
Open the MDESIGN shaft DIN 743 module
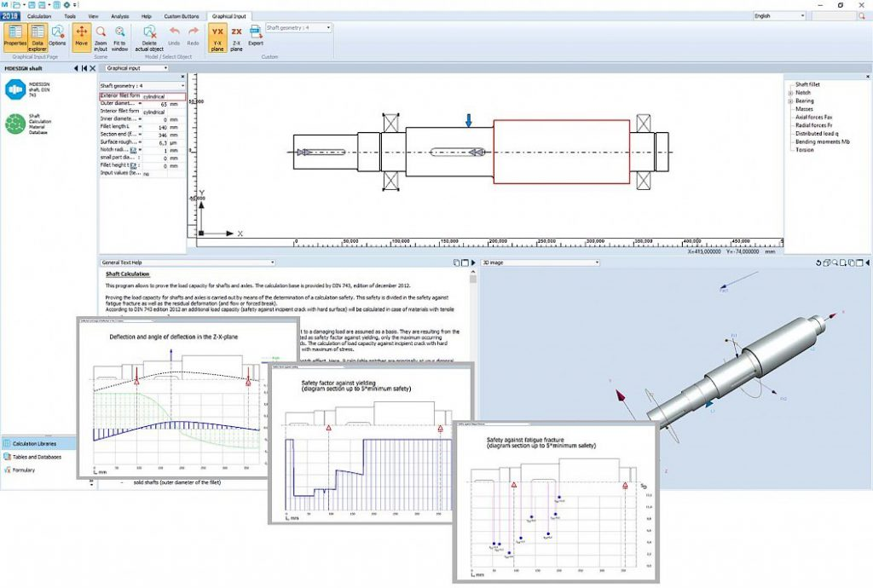point(15,89)
